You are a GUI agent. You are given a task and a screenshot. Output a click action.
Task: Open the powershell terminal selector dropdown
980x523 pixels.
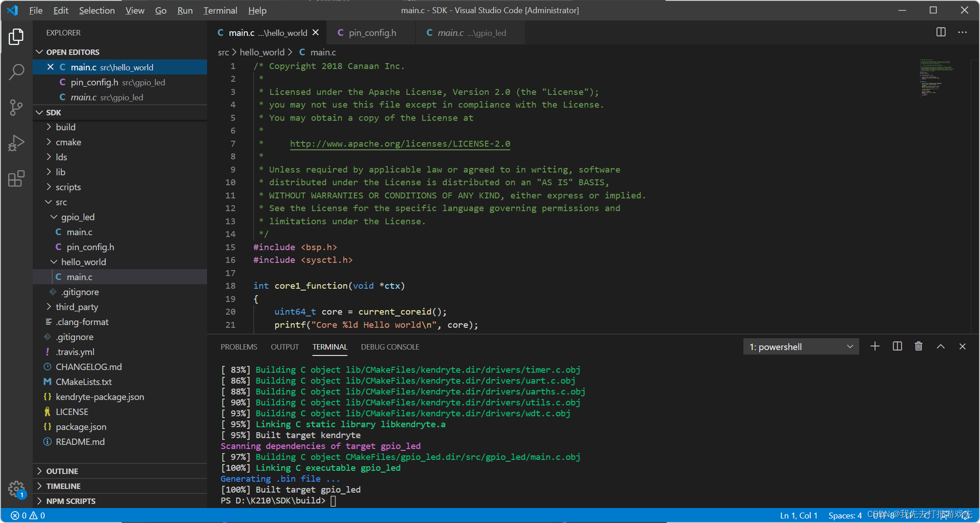pos(801,347)
